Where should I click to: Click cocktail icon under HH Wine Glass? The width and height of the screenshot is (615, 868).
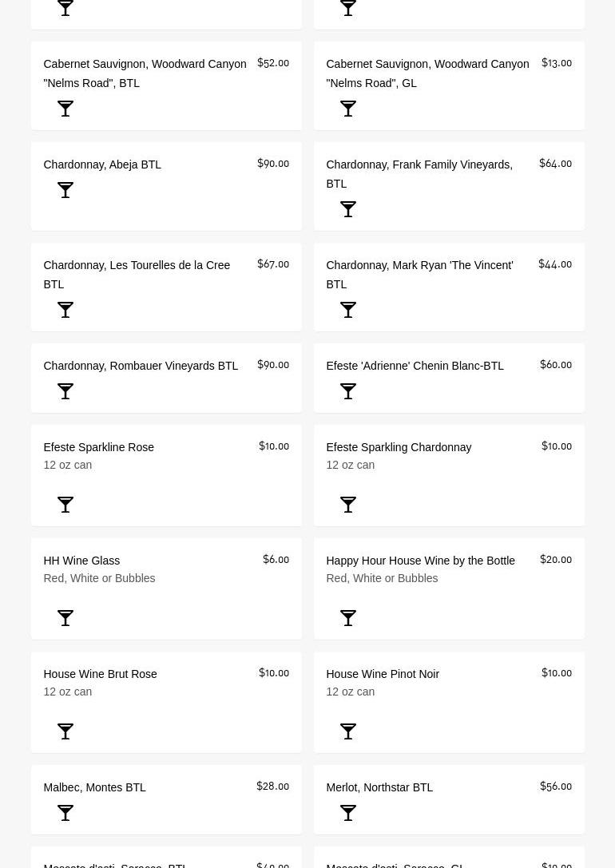[x=65, y=618]
